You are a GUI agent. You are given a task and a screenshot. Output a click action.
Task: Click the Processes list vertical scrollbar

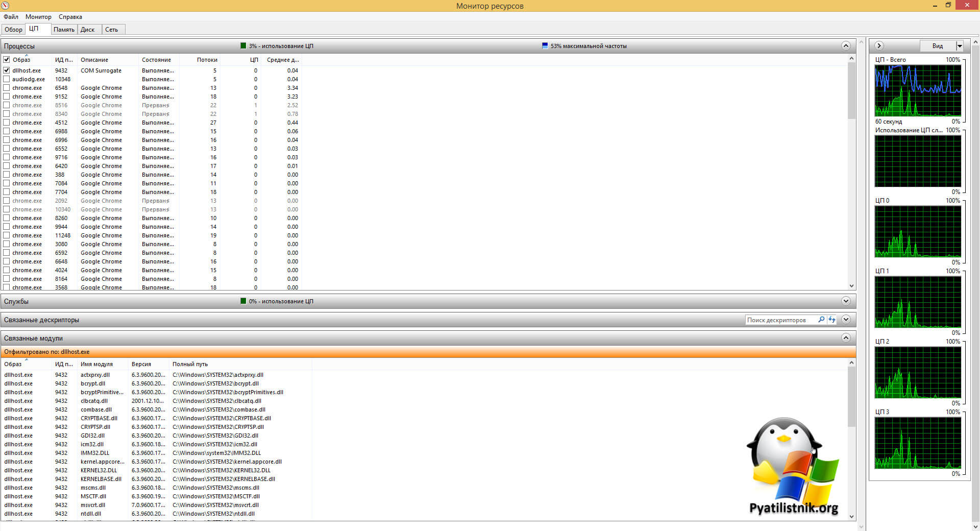[851, 174]
